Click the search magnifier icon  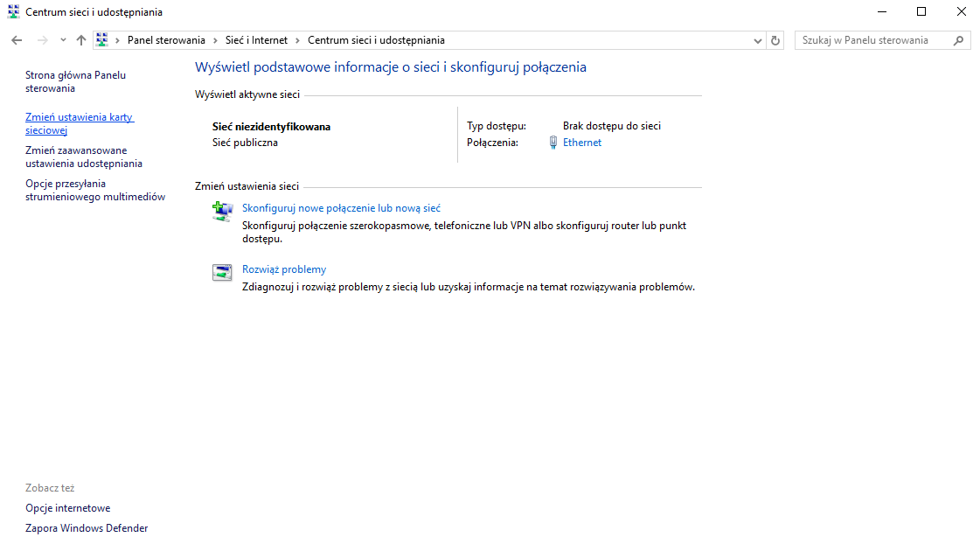tap(959, 40)
